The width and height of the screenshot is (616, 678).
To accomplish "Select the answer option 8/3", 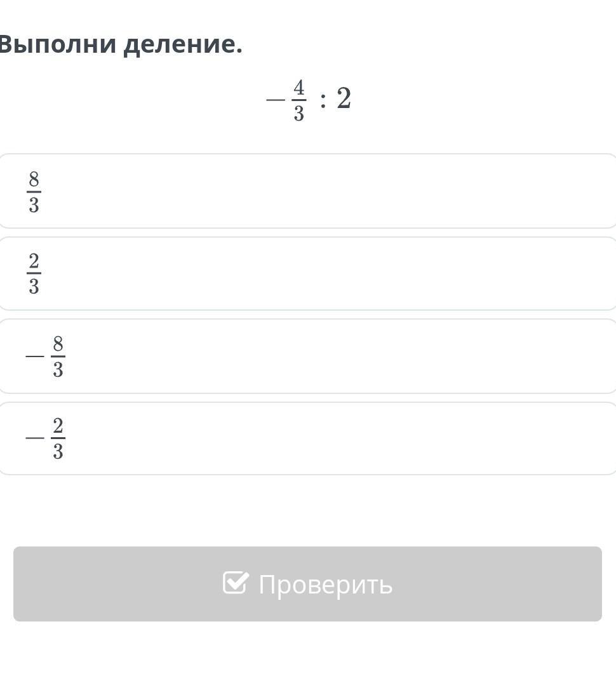I will [305, 191].
